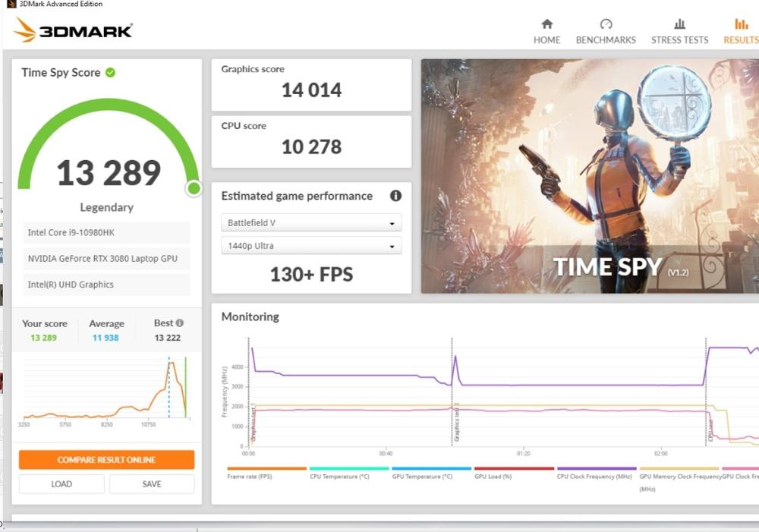Click the info icon next to Best

(180, 323)
